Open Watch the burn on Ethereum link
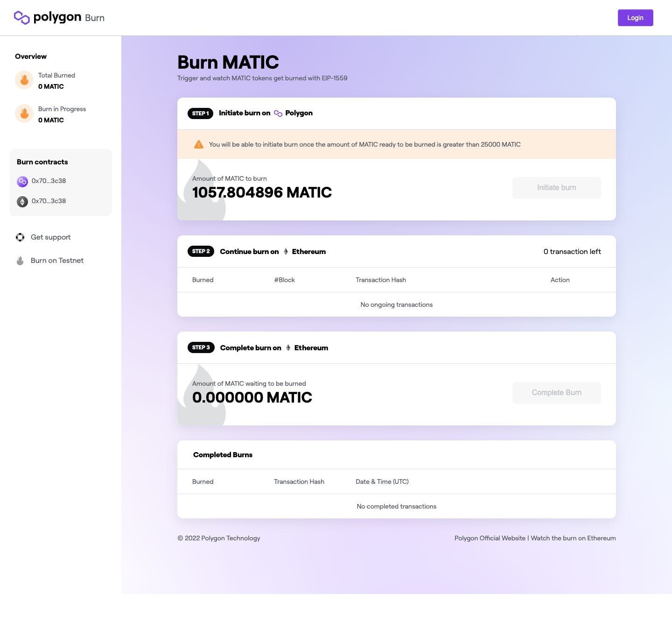This screenshot has width=672, height=630. (x=573, y=538)
